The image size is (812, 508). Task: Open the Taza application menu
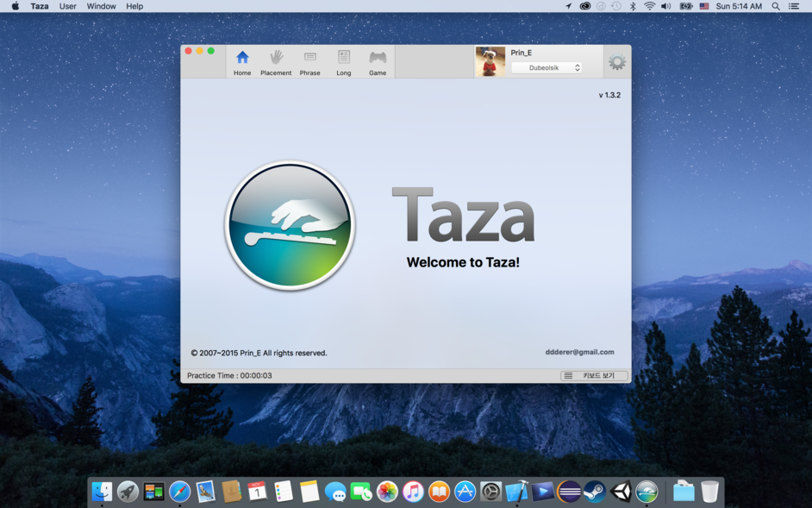click(40, 6)
